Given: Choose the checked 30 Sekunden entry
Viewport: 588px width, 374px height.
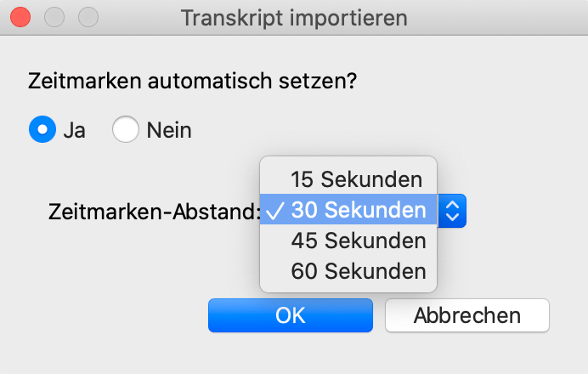Looking at the screenshot, I should [x=358, y=211].
